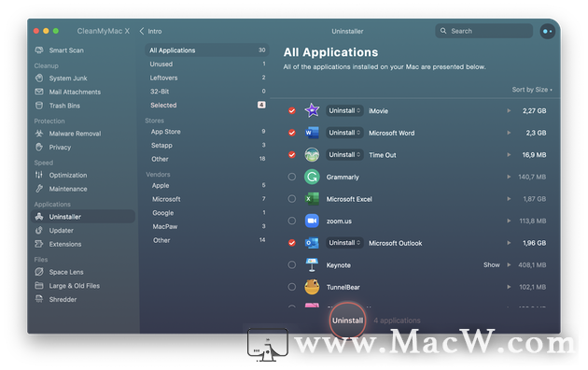Click the iMovie star app icon
The width and height of the screenshot is (588, 370).
(312, 110)
